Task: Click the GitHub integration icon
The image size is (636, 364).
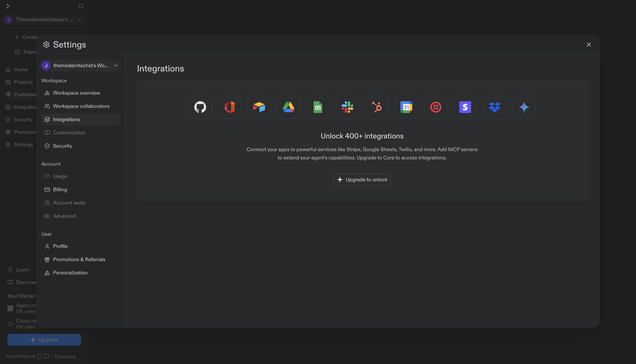Action: coord(200,107)
